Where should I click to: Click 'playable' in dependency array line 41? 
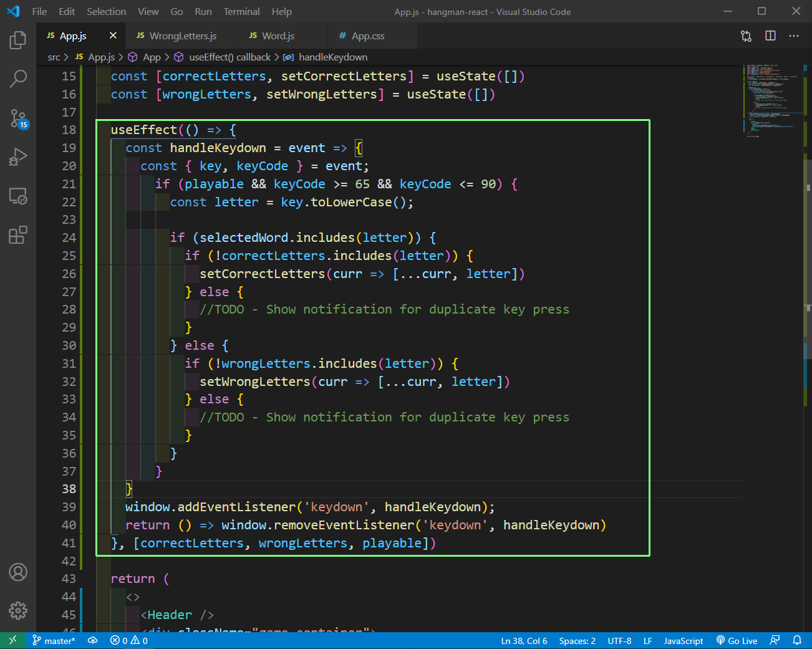392,544
